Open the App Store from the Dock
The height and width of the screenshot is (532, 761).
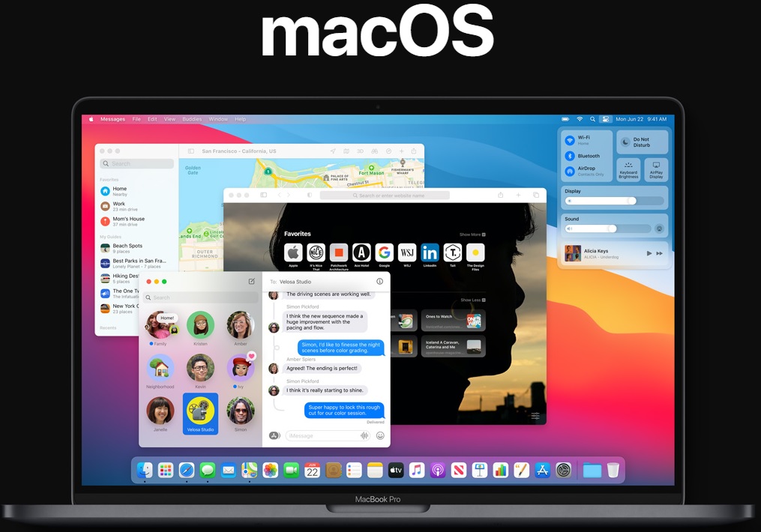pyautogui.click(x=542, y=470)
